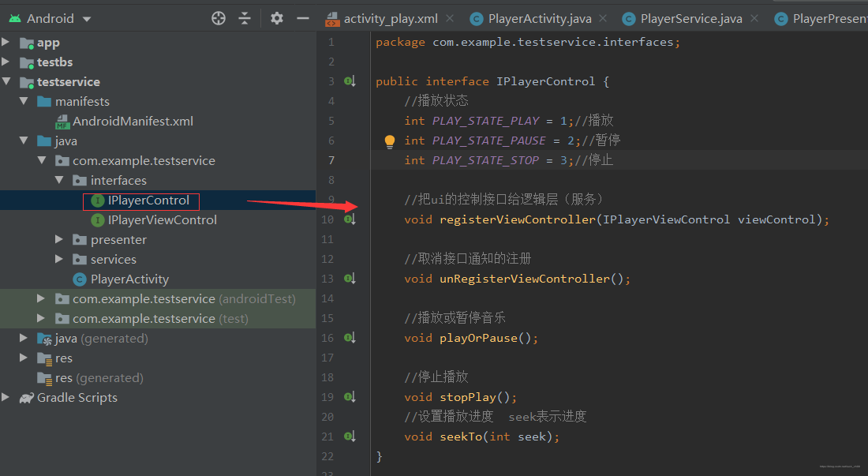Click the seekTo method name

point(461,437)
